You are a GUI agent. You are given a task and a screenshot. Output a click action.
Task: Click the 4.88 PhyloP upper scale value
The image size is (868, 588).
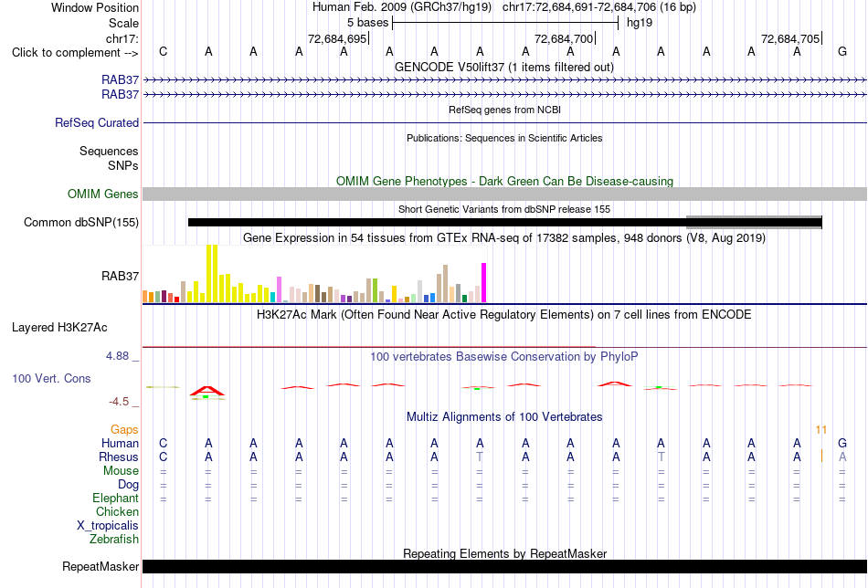point(117,356)
